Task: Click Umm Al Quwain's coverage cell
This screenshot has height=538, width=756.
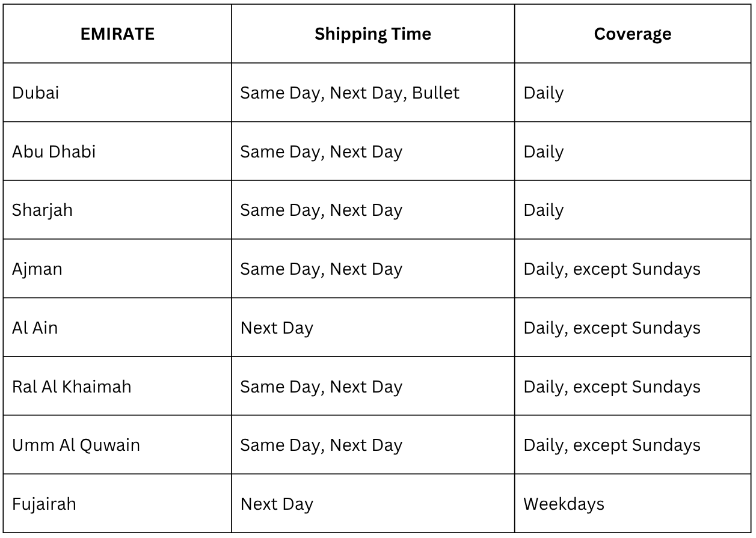Action: click(612, 445)
